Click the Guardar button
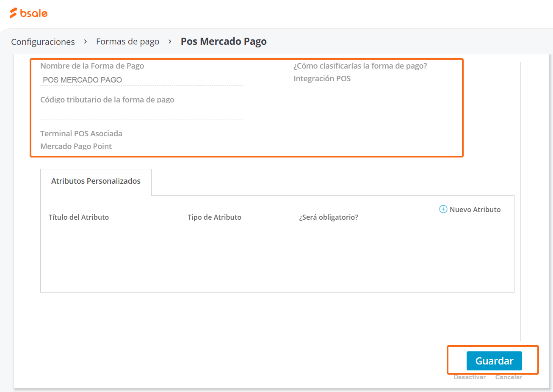 (x=494, y=361)
